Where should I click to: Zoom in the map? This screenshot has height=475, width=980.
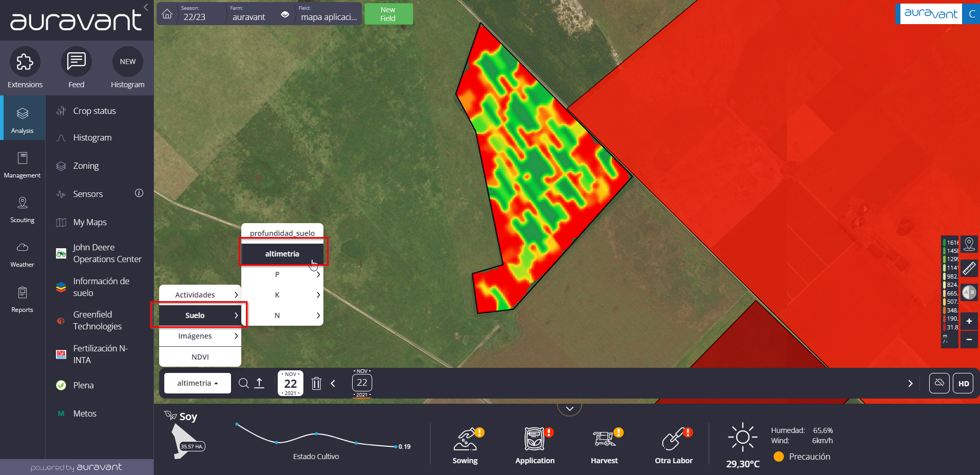click(x=969, y=321)
